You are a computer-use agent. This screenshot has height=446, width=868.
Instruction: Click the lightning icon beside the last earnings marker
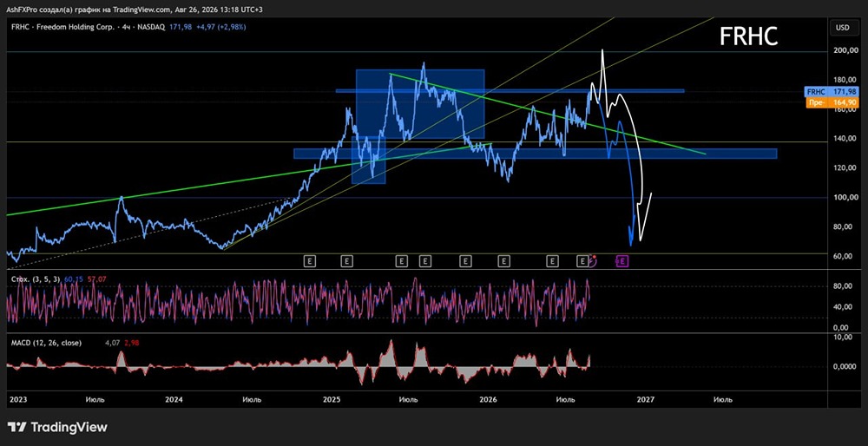click(592, 260)
